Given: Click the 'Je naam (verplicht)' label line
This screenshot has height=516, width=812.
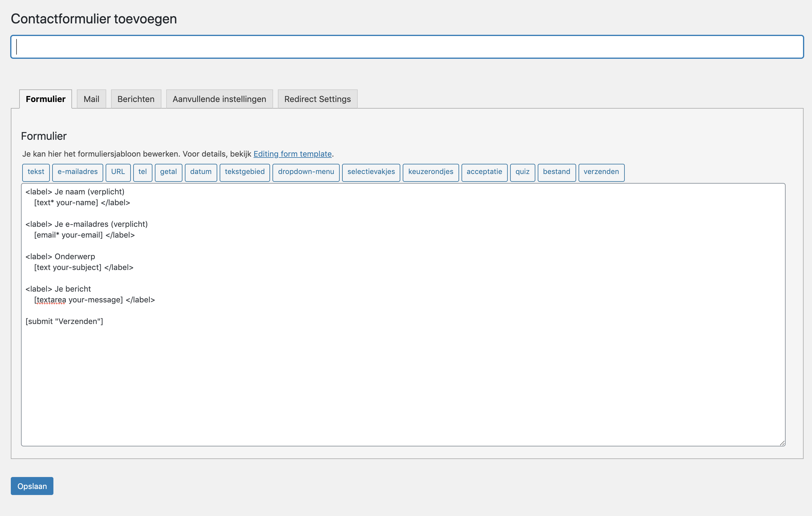Looking at the screenshot, I should pyautogui.click(x=75, y=192).
